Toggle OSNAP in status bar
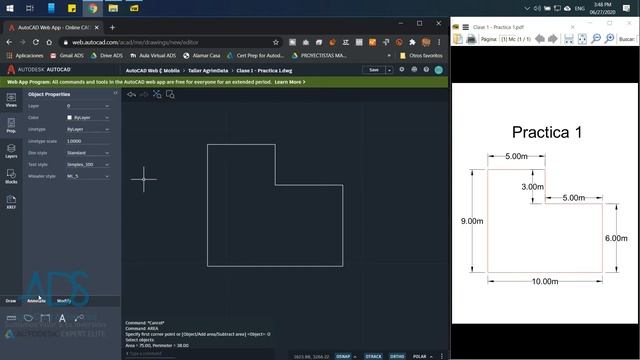 click(x=343, y=356)
